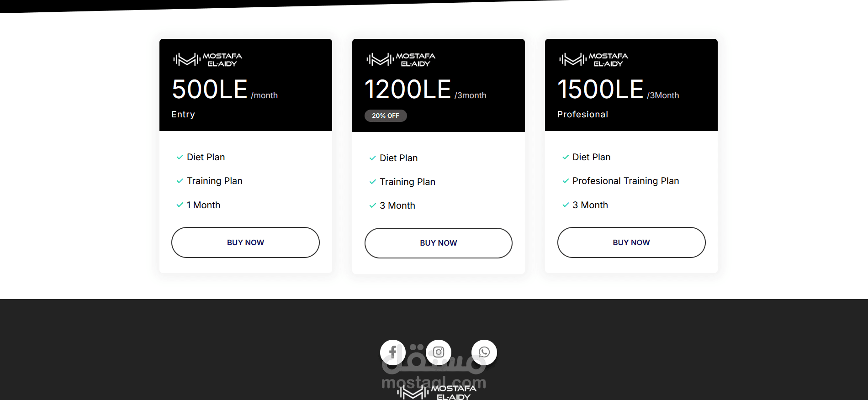The height and width of the screenshot is (400, 868).
Task: Select the 1200LE price heading
Action: pos(408,89)
